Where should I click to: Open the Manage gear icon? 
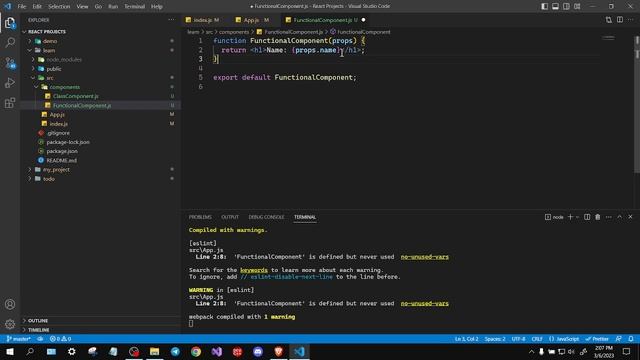point(10,324)
